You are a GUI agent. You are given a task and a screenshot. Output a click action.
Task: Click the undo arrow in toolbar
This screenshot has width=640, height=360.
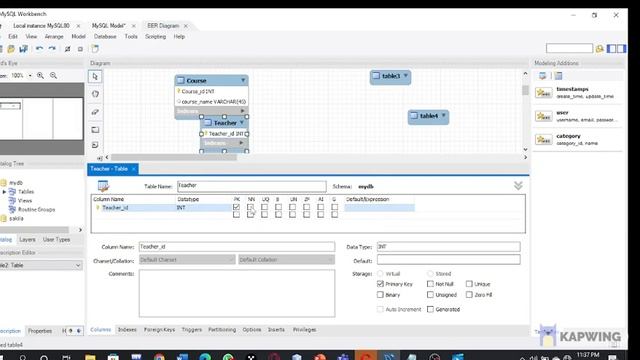[x=39, y=49]
